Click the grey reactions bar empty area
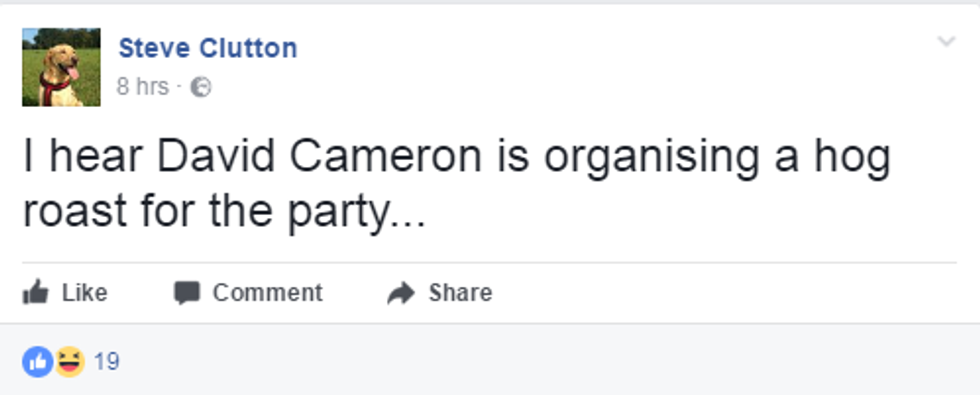 pyautogui.click(x=550, y=361)
